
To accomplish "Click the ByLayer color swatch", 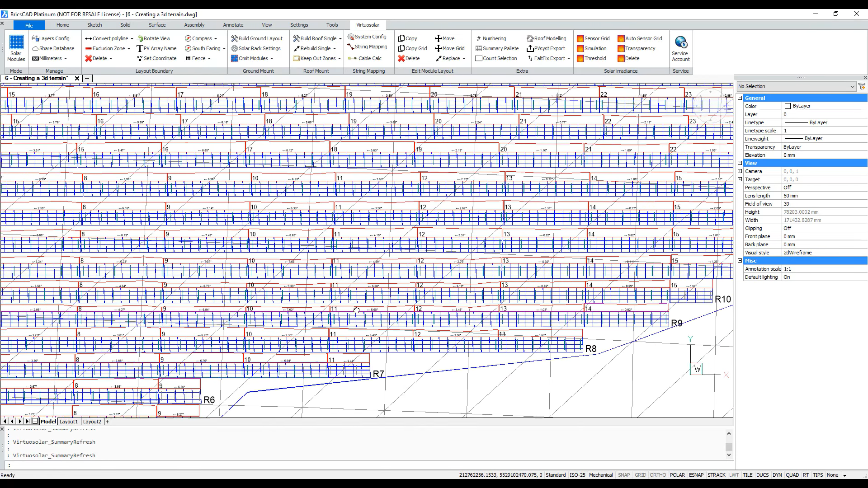I will click(788, 106).
